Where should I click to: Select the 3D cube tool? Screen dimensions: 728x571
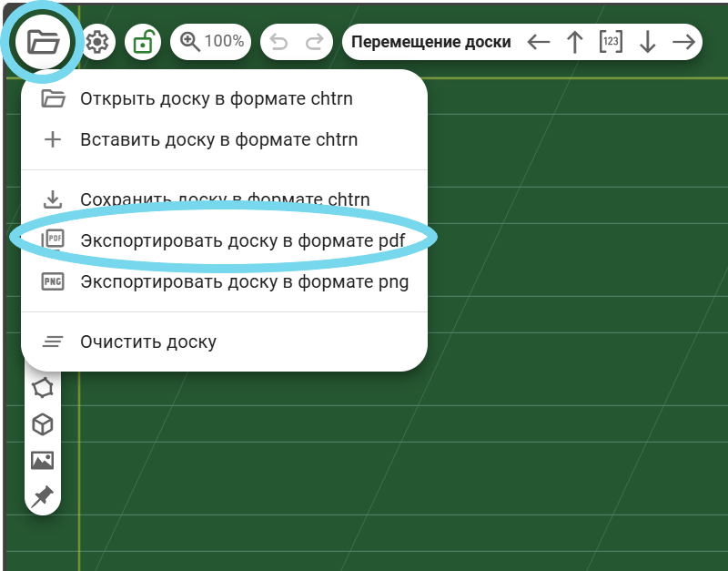pyautogui.click(x=43, y=424)
